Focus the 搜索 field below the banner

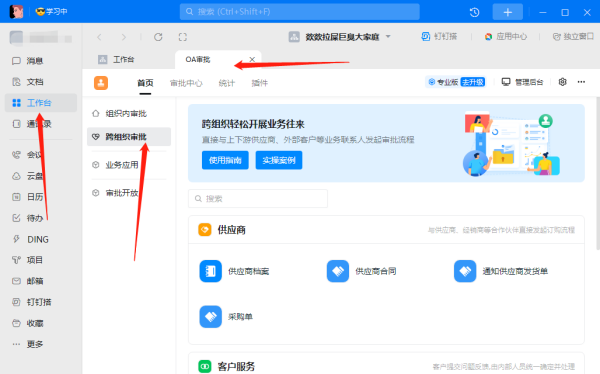tap(258, 198)
